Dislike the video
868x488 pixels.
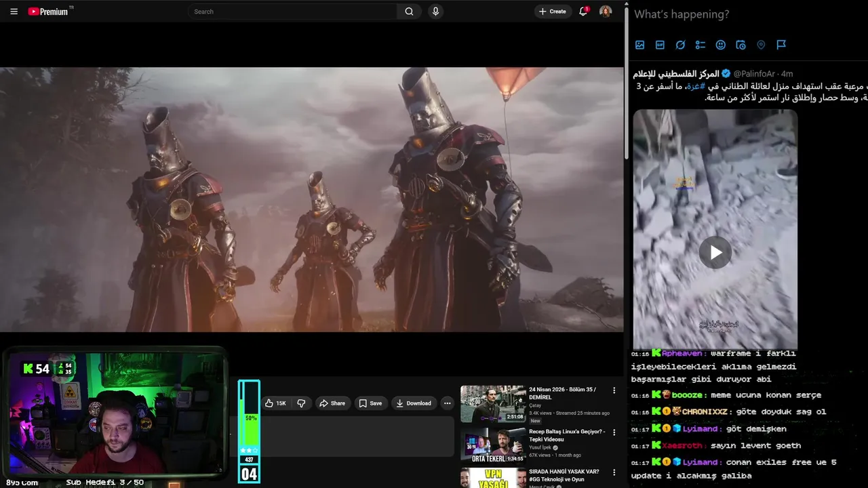click(x=301, y=403)
